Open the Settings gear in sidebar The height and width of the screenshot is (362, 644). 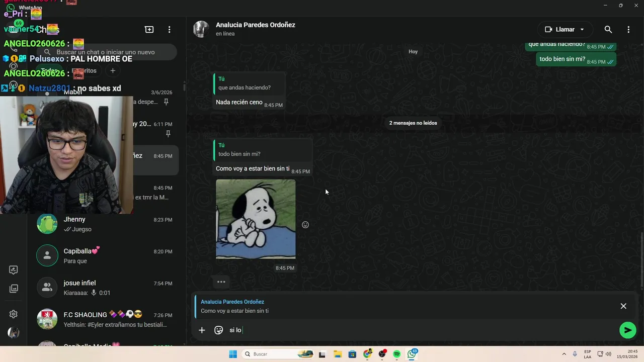14,314
